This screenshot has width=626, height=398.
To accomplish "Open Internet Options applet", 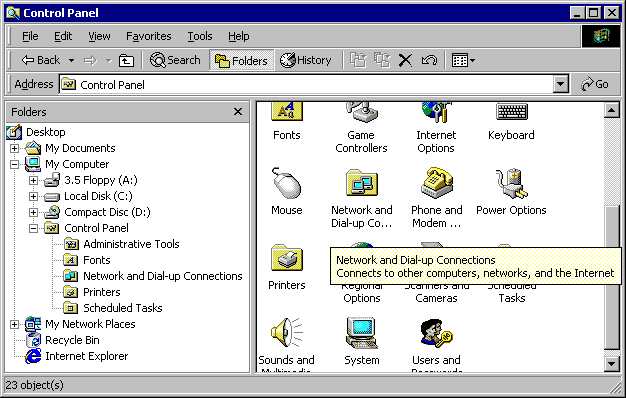I will (436, 112).
